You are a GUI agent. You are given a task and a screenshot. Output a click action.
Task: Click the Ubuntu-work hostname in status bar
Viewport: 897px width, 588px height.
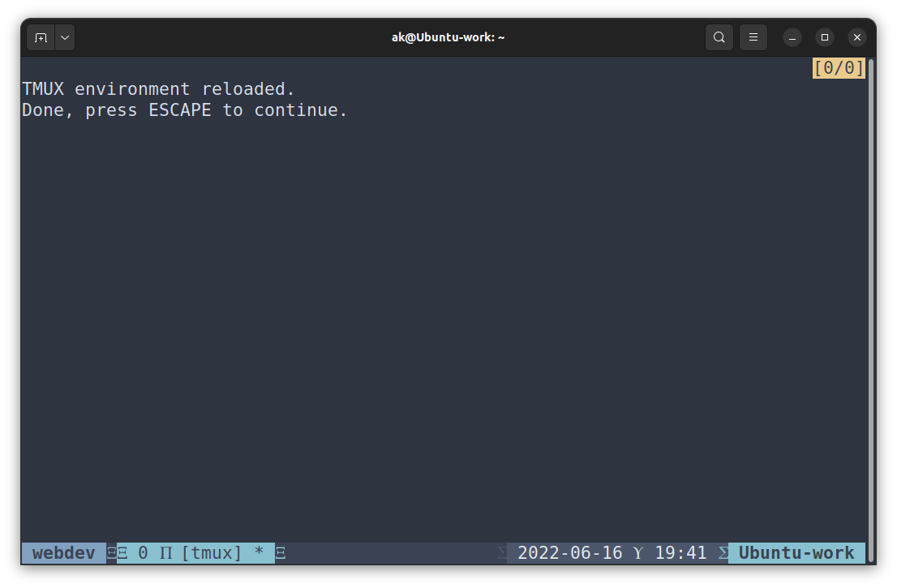[796, 552]
